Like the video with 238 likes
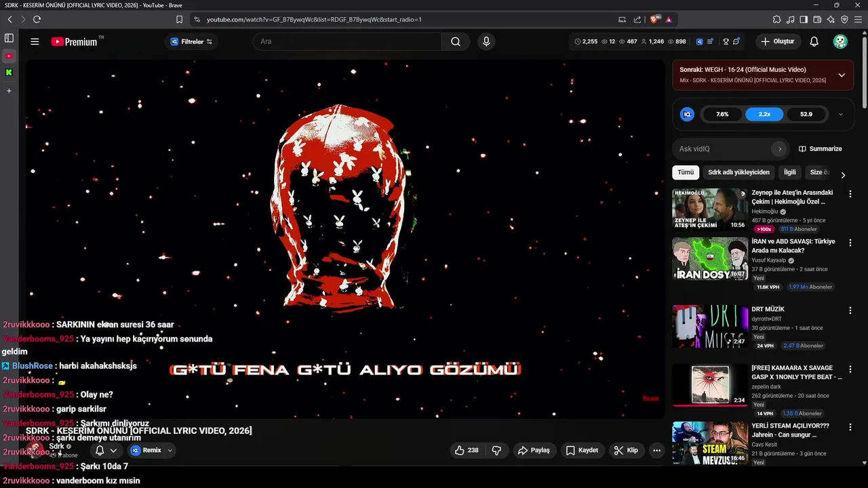Screen dimensions: 868x488 coord(467,450)
